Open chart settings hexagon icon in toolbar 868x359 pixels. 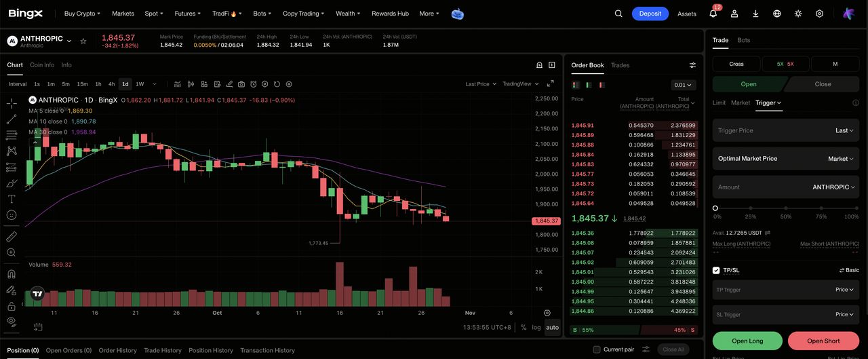265,84
